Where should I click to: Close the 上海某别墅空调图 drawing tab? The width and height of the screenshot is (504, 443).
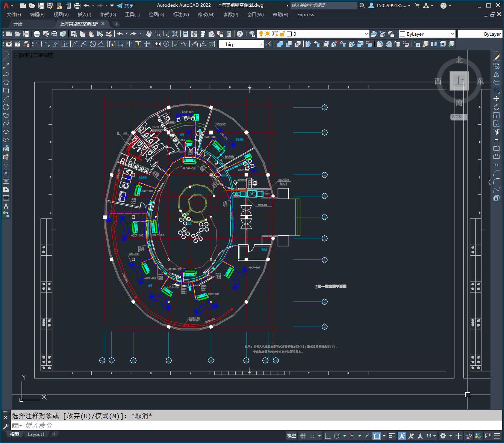pos(103,23)
